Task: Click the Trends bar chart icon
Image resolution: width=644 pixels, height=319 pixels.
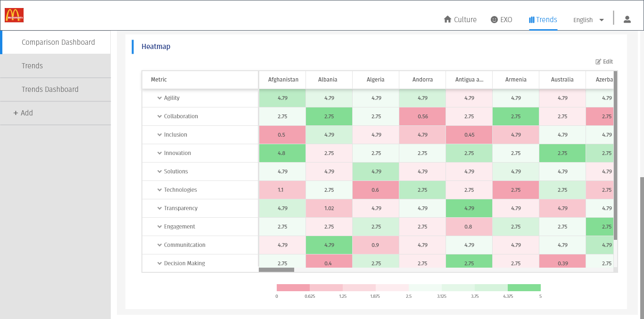Action: coord(531,20)
